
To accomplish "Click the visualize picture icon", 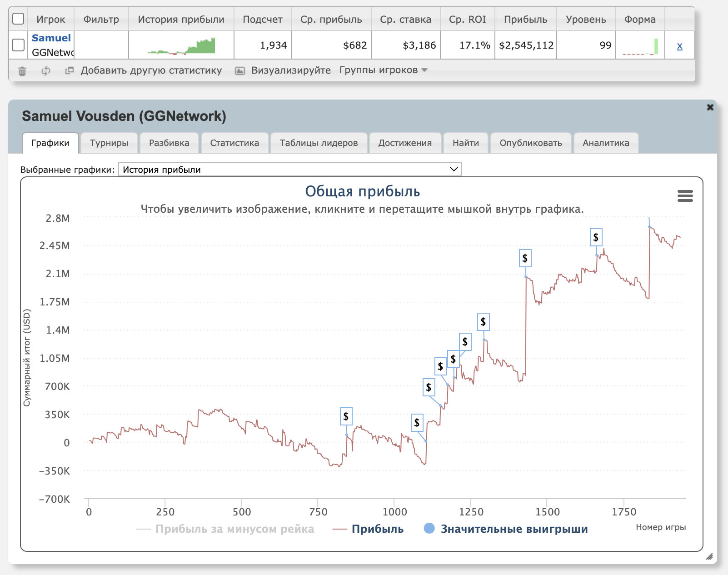I will pyautogui.click(x=240, y=70).
